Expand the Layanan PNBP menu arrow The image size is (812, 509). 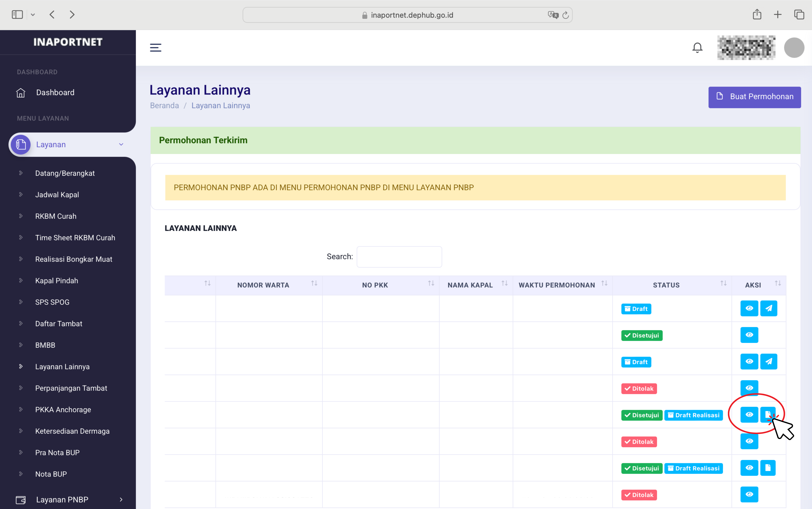click(121, 500)
